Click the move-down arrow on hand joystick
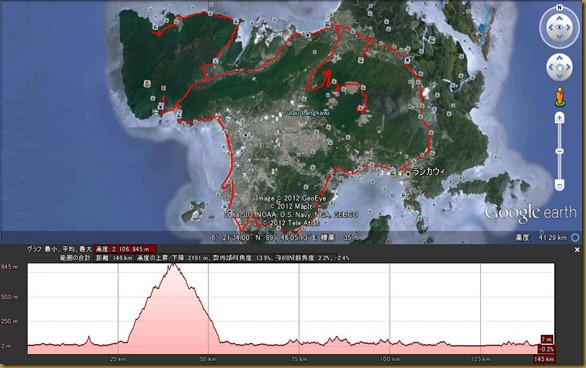 [x=559, y=76]
